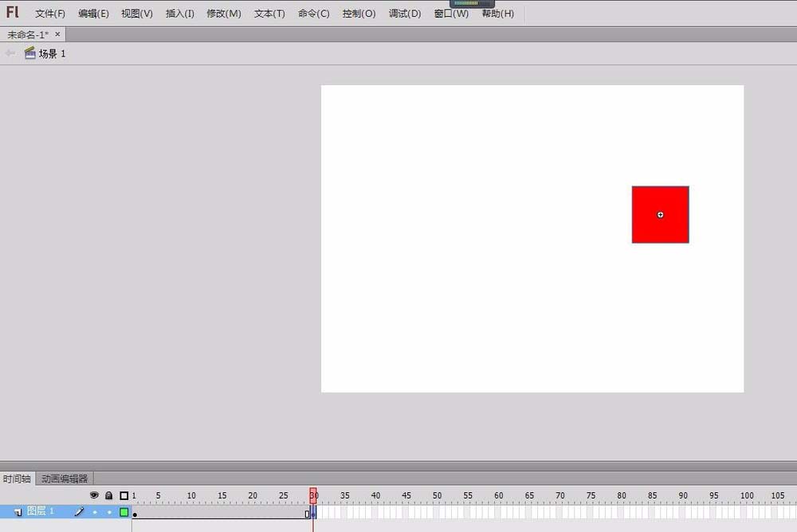The height and width of the screenshot is (532, 797).
Task: Click the red playhead at frame 30
Action: pos(313,495)
